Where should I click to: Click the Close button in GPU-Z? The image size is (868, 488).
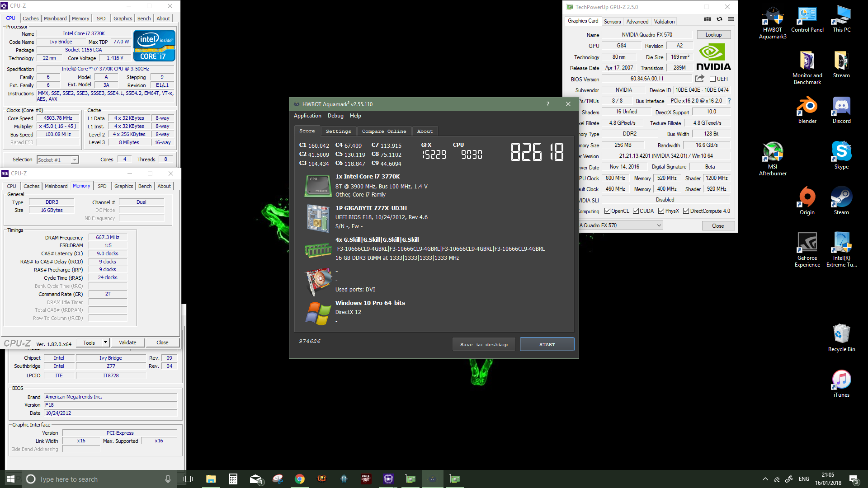tap(718, 225)
